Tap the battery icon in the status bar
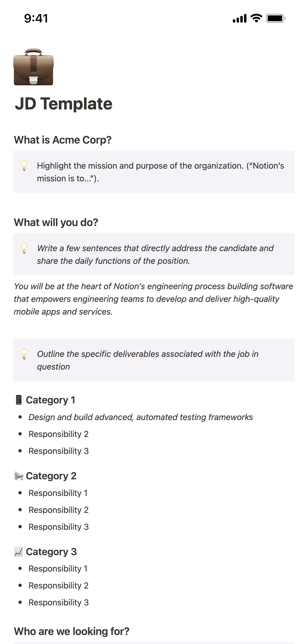 (x=275, y=19)
